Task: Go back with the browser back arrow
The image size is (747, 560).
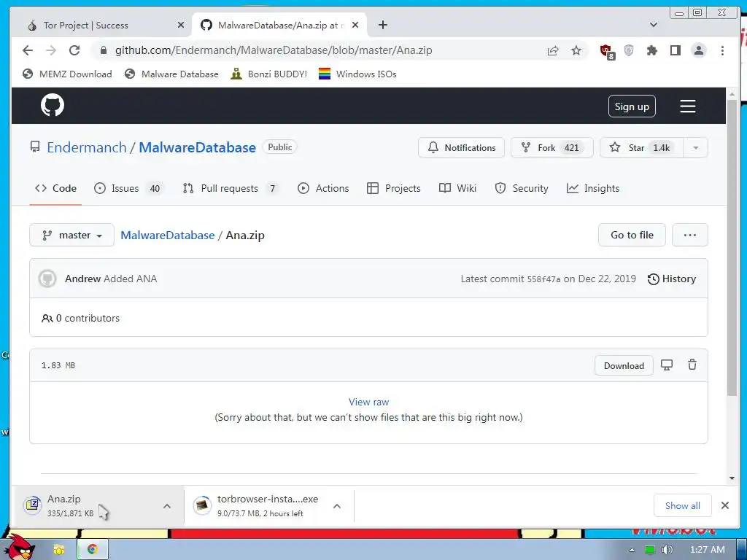Action: (x=28, y=50)
